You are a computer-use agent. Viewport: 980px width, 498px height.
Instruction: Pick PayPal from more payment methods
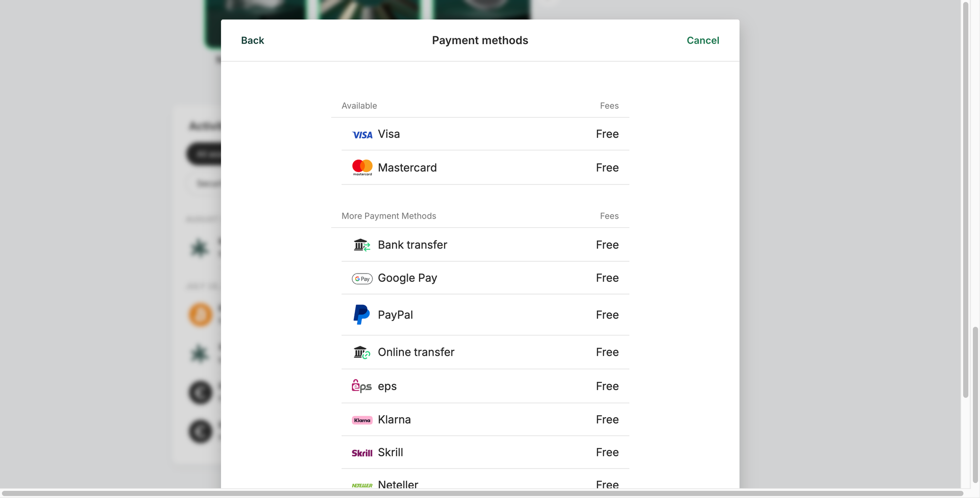point(485,315)
